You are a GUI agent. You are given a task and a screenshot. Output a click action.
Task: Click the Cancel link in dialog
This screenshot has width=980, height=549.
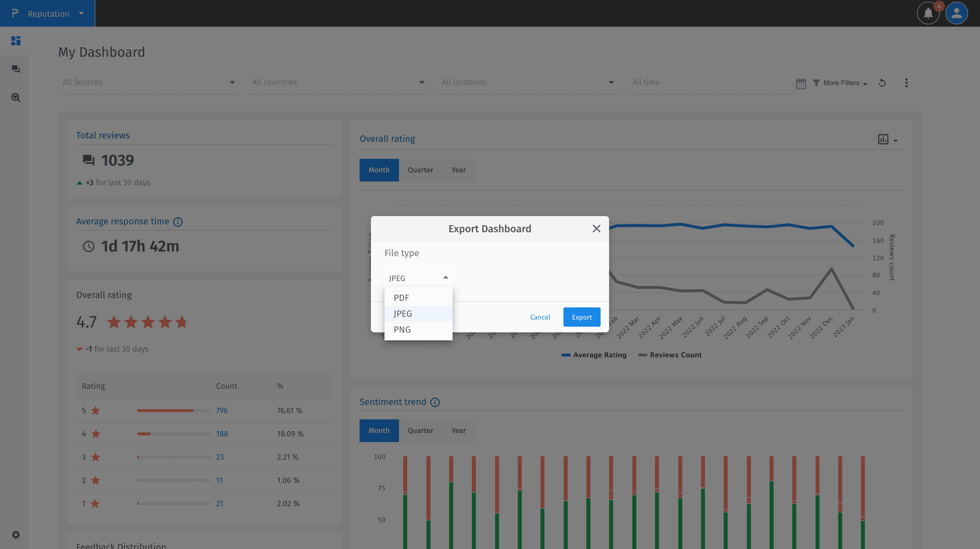[540, 317]
